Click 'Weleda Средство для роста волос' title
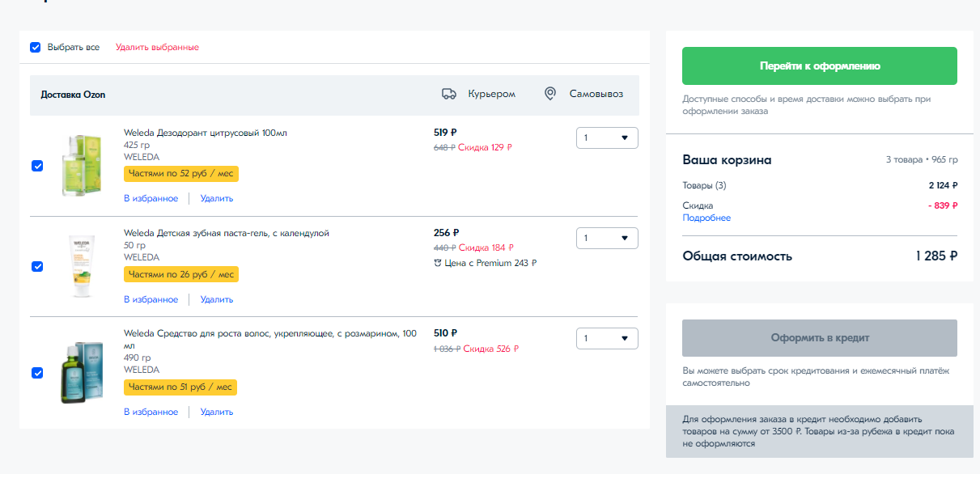This screenshot has width=980, height=495. [x=270, y=339]
